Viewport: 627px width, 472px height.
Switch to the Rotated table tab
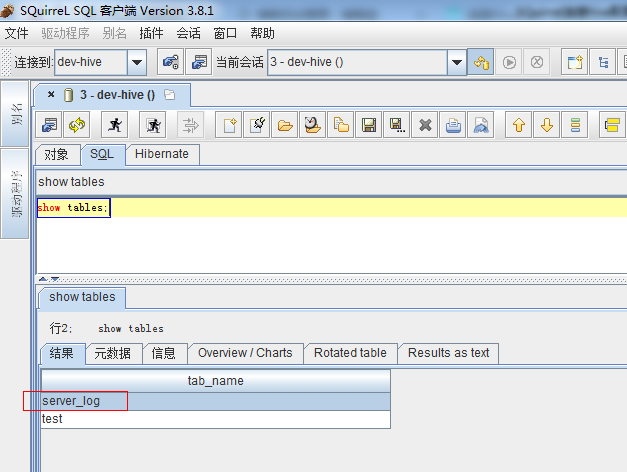pyautogui.click(x=350, y=353)
